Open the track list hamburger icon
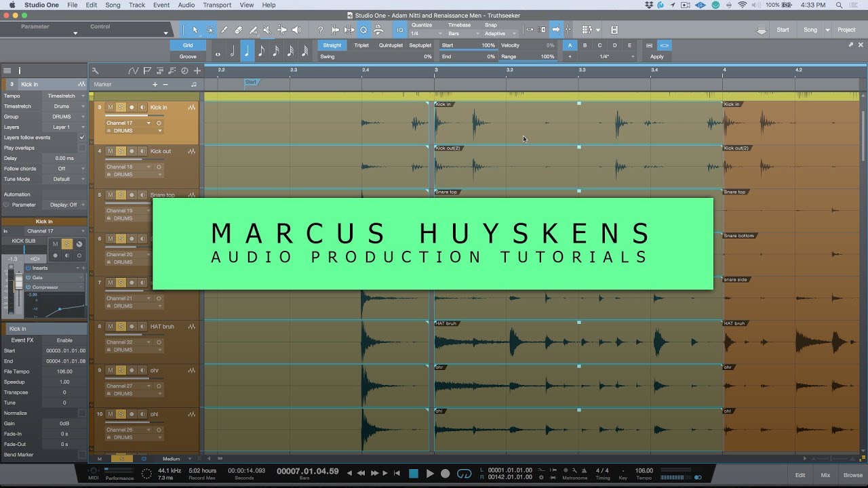Screen dimensions: 868x488 pos(7,70)
